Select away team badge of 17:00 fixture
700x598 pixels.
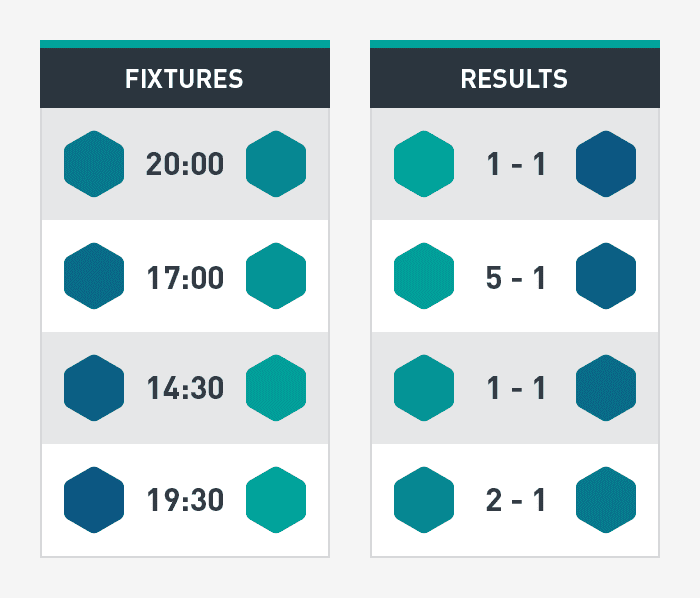click(276, 276)
